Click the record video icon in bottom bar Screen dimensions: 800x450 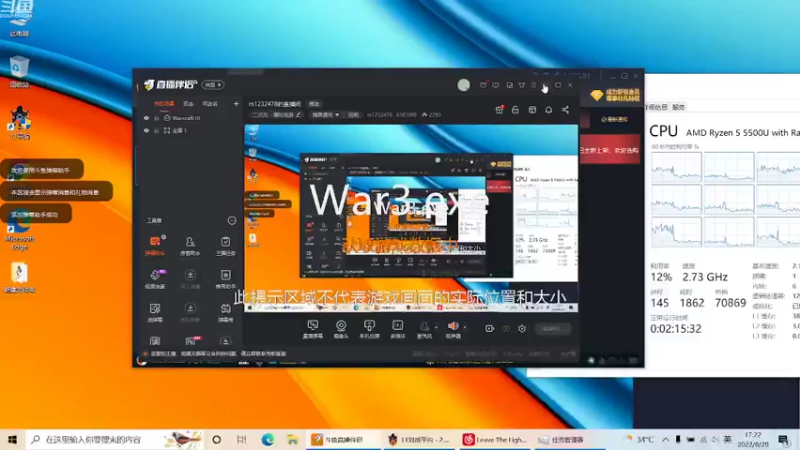pos(489,329)
